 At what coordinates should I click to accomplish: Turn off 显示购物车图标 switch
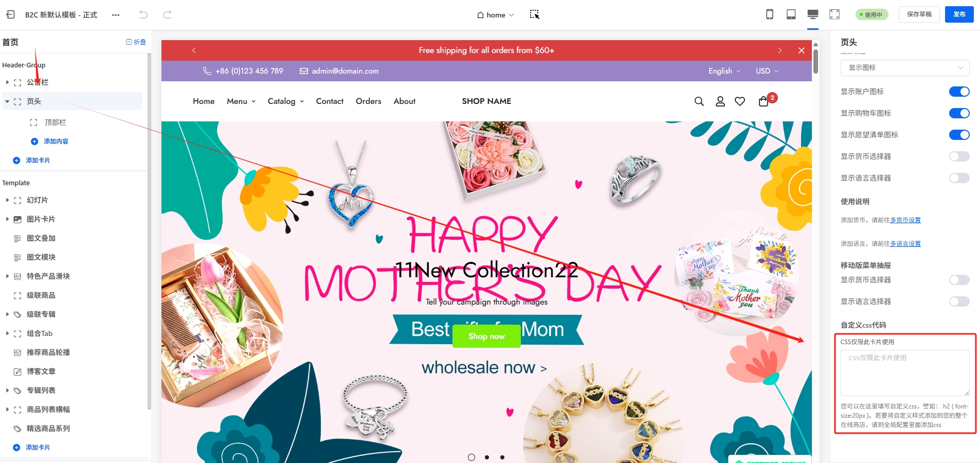959,113
